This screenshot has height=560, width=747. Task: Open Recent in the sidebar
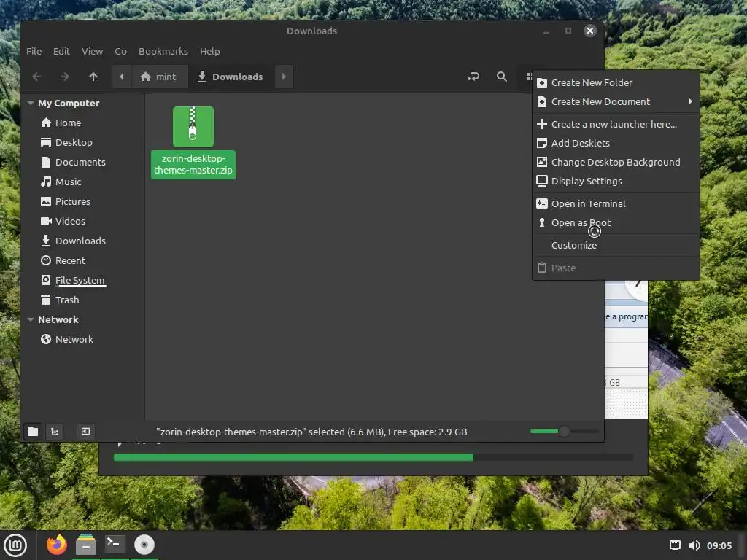(x=70, y=260)
